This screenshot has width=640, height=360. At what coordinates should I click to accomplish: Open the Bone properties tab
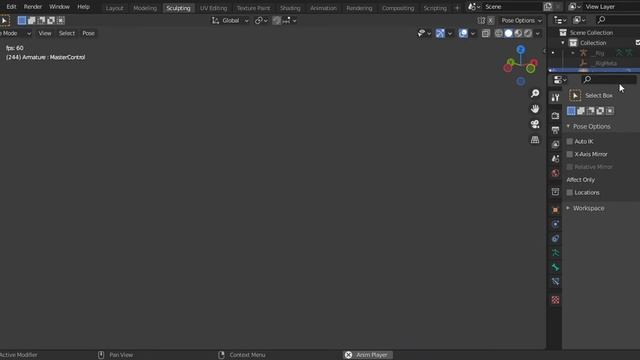click(555, 267)
